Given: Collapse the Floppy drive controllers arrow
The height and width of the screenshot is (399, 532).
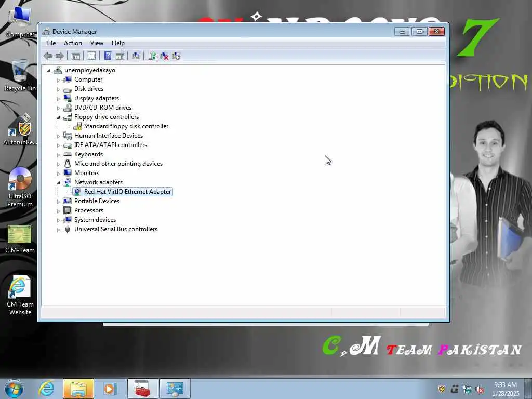Looking at the screenshot, I should [x=58, y=117].
